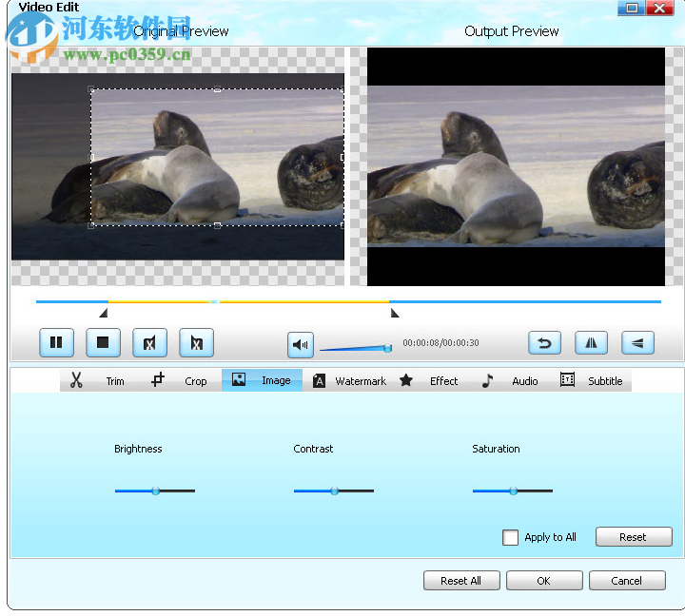Adjust the Saturation slider

point(513,491)
